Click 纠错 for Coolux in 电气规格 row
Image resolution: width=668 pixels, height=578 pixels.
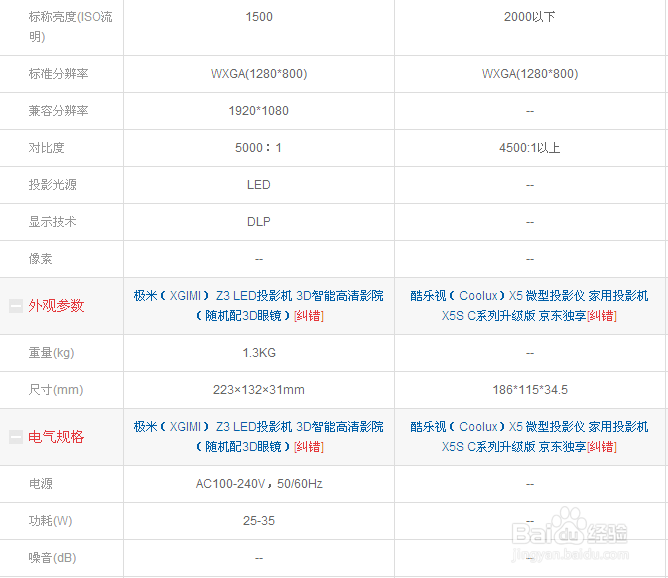[602, 447]
